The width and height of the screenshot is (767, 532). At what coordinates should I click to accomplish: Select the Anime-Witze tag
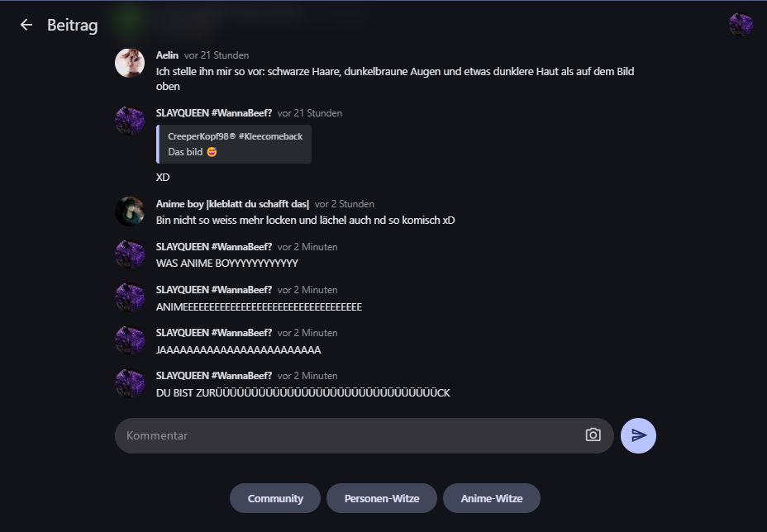point(492,498)
